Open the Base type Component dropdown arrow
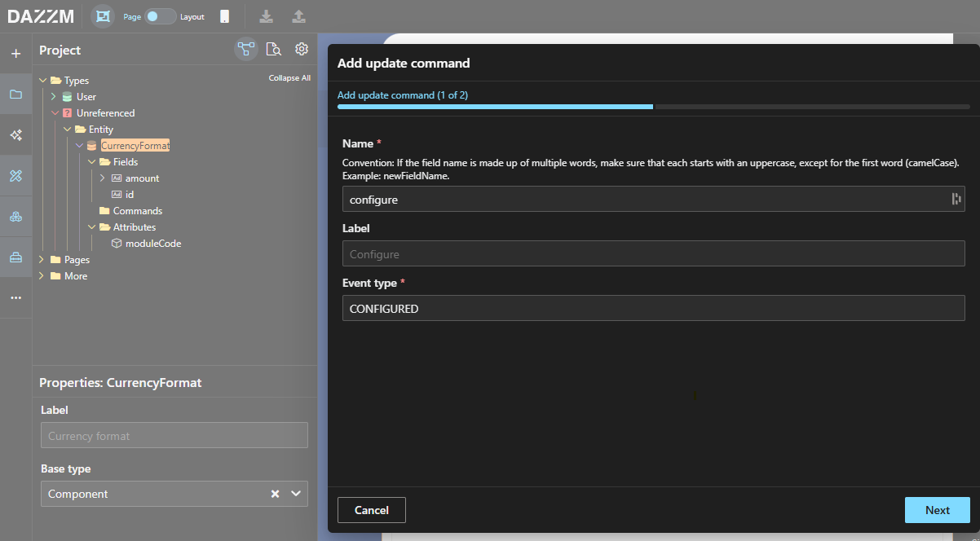This screenshot has width=980, height=541. (x=296, y=494)
